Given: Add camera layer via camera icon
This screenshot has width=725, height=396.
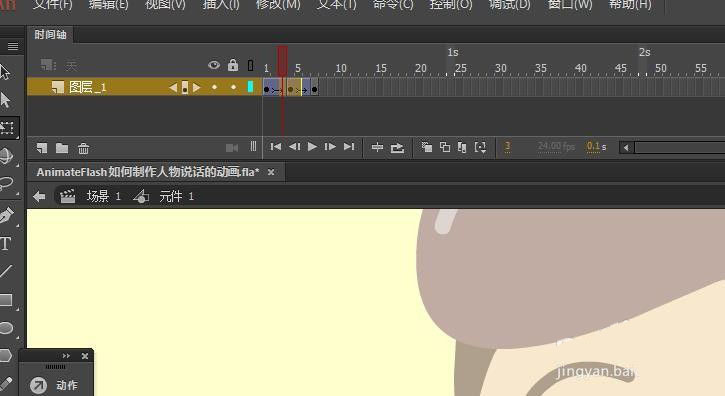Looking at the screenshot, I should [x=232, y=148].
